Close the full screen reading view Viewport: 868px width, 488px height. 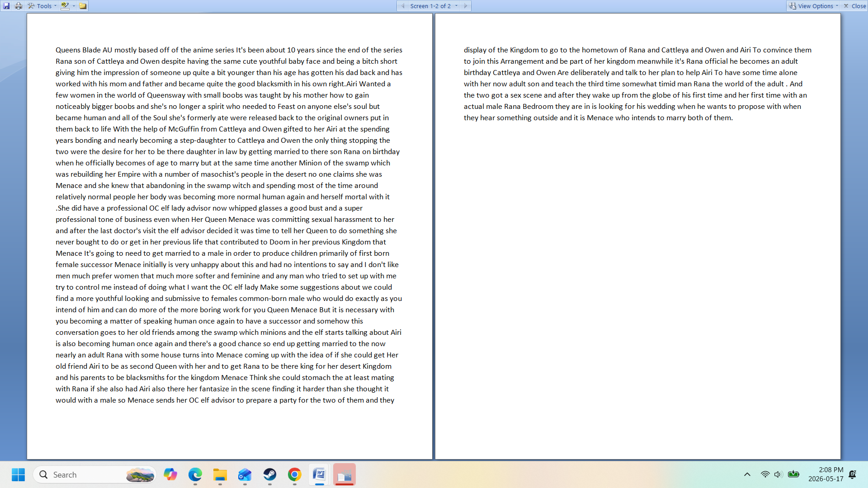pyautogui.click(x=855, y=6)
